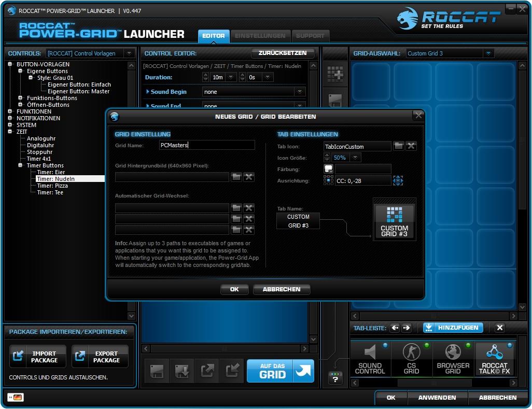Switch to the SUPPORT tab
Screen dimensions: 532x409
[x=310, y=36]
